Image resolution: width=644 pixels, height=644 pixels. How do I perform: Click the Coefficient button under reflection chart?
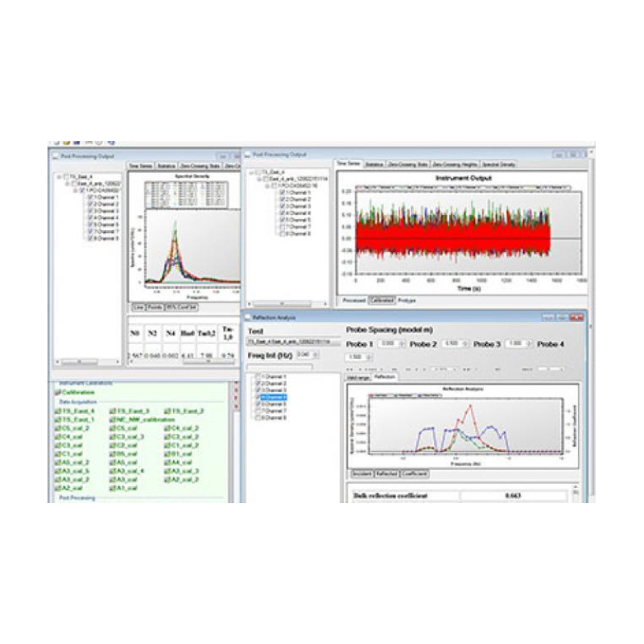(x=414, y=473)
